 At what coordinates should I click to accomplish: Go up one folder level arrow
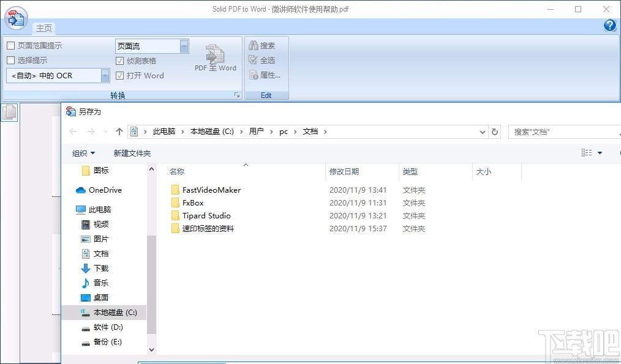(x=119, y=132)
